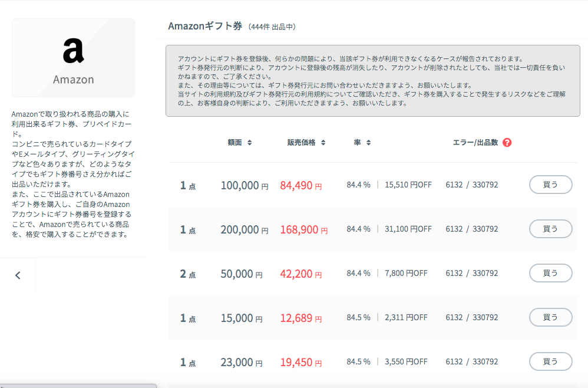Click the 84,490 円 selling price

300,185
